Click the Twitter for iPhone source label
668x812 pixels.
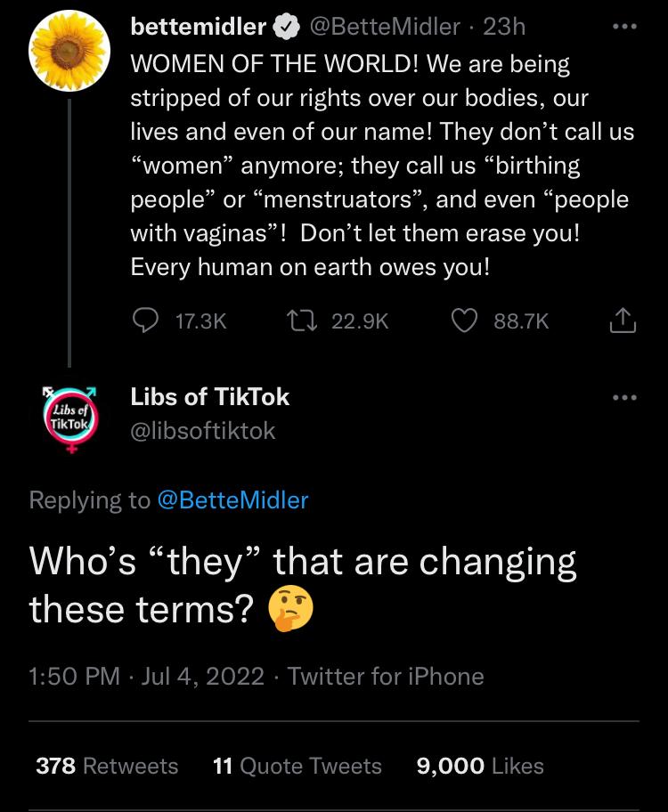click(x=386, y=677)
